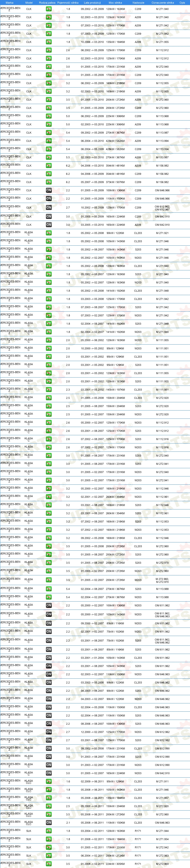Screen dimensions: 190x868
Task: Select date range 06.2004 -> 02.2011
Action: (x=92, y=856)
